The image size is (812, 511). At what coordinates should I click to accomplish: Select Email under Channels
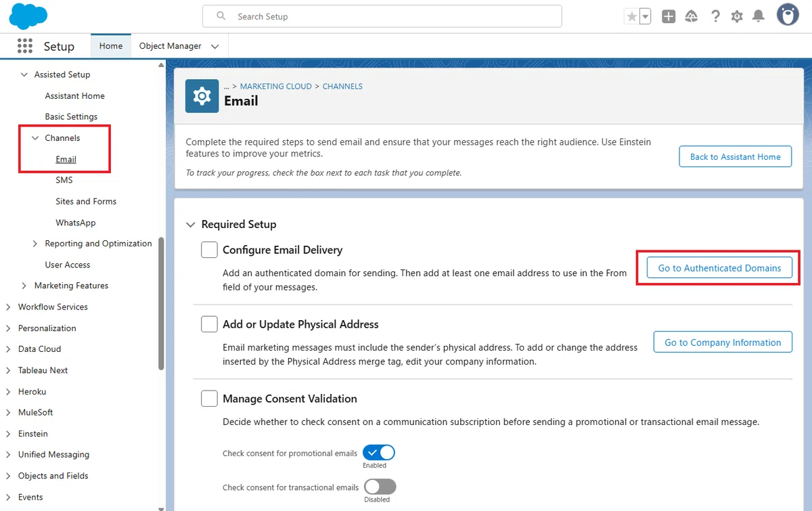[x=66, y=160]
